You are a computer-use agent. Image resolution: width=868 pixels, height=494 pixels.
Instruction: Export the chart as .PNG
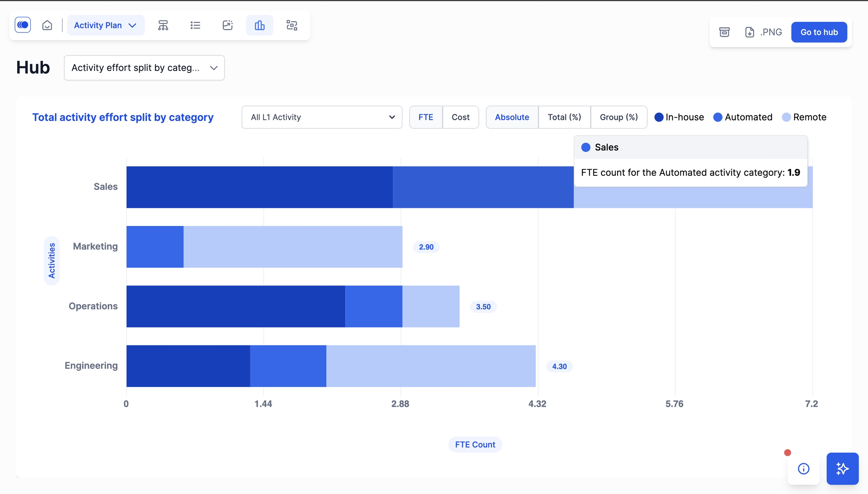[x=764, y=32]
